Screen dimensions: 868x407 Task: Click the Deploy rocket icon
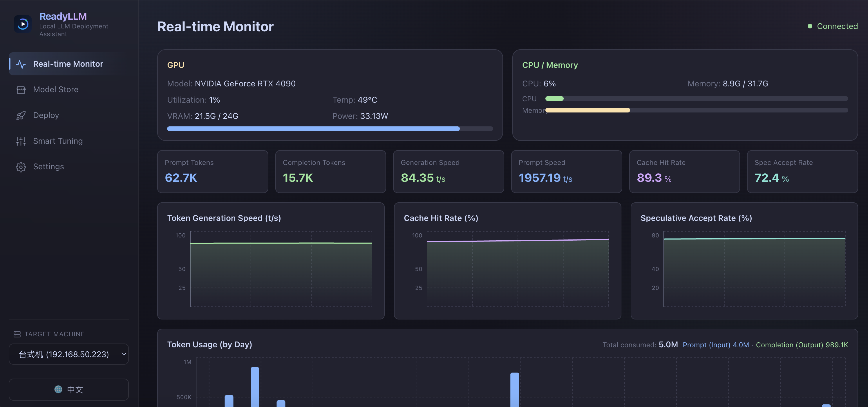(21, 115)
